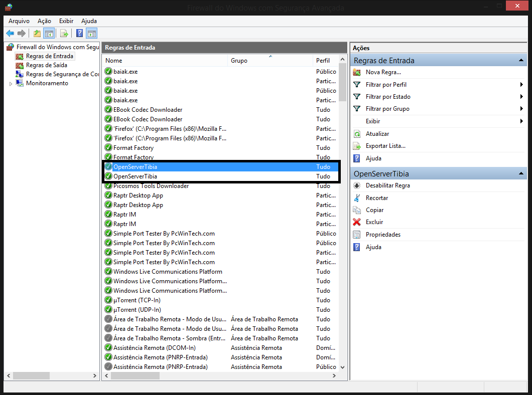This screenshot has width=532, height=395.
Task: Click the Ajuda icon under Regras de Entrada section
Action: pos(357,158)
